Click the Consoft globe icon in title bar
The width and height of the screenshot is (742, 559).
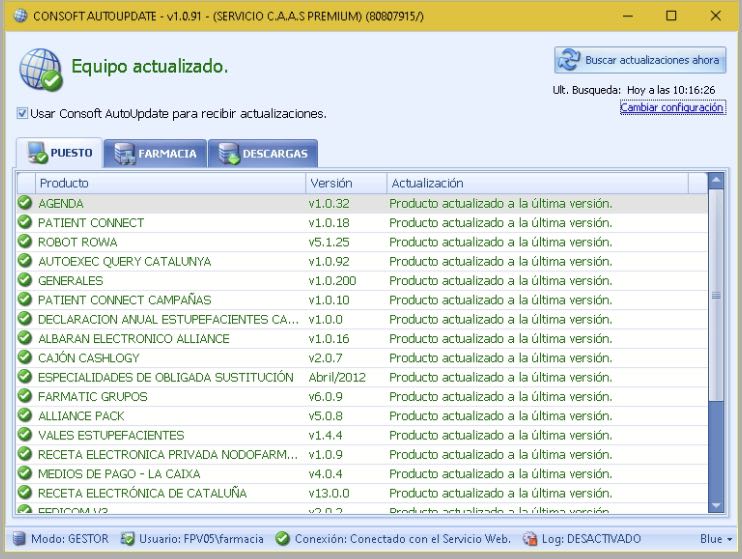pos(20,16)
